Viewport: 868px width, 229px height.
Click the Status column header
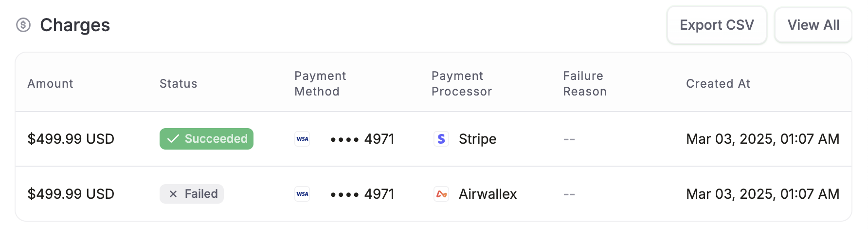pos(178,84)
